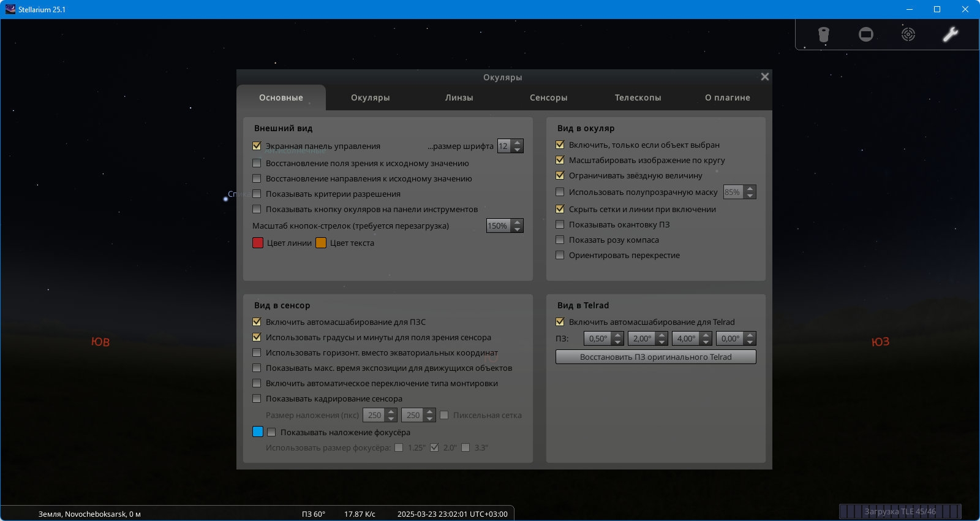This screenshot has width=980, height=521.
Task: Uncheck Ограничивать звёздную величину
Action: 560,175
